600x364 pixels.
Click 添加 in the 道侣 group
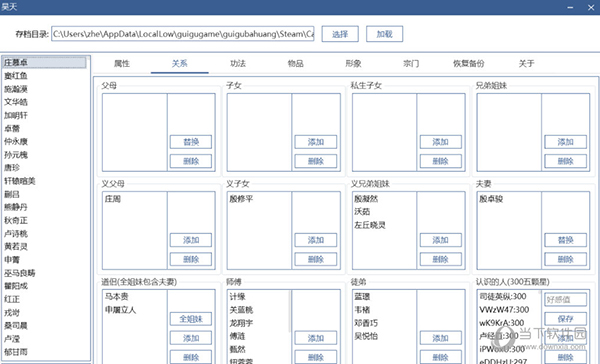[x=191, y=338]
